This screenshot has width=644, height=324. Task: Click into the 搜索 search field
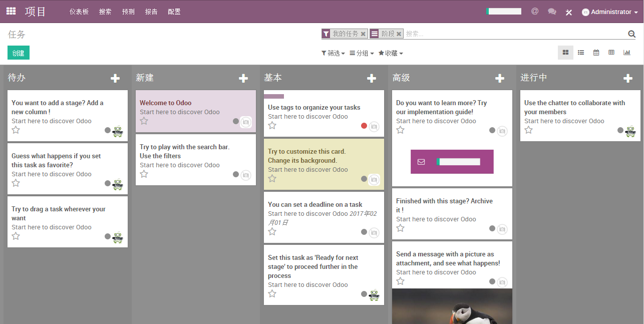515,34
